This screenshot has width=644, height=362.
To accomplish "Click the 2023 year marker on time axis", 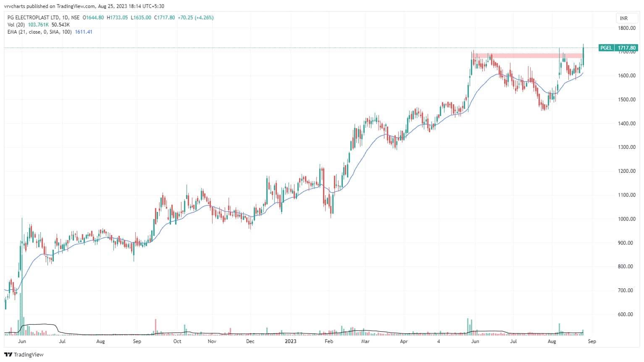I will click(290, 341).
